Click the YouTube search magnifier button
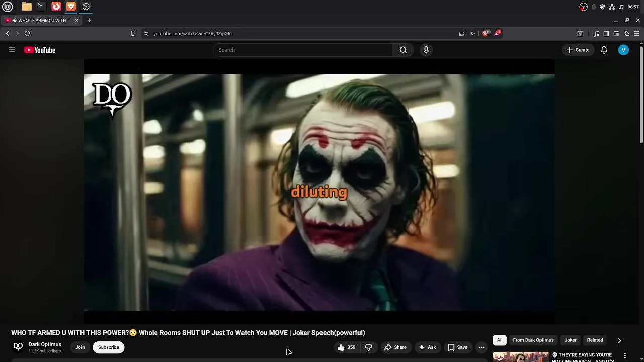 [x=403, y=50]
